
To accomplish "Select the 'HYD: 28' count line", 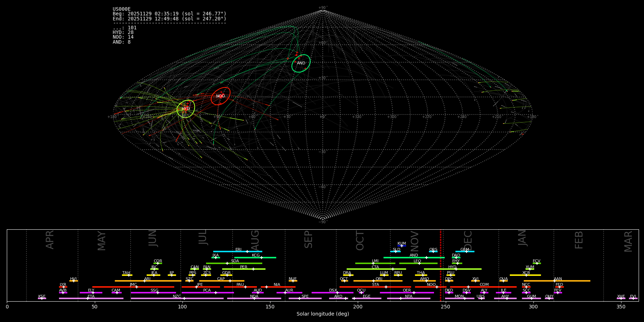I will click(123, 33).
